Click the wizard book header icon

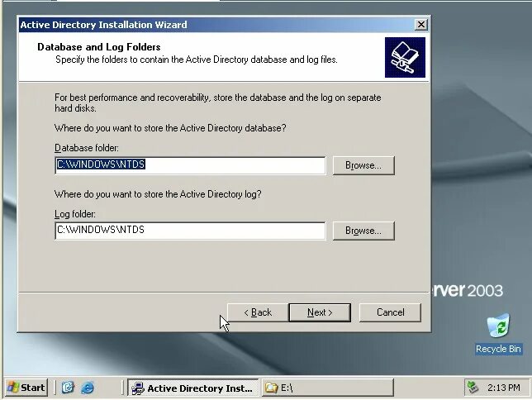click(405, 57)
